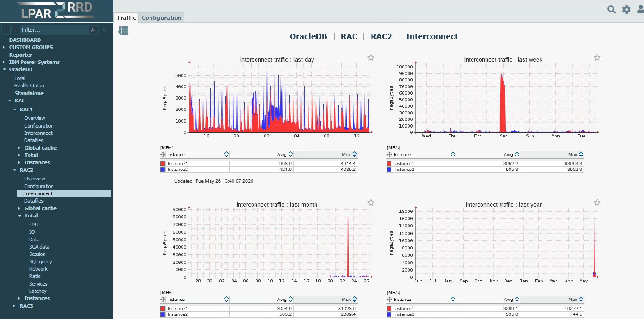This screenshot has height=319, width=644.
Task: Click the user account icon
Action: tap(641, 9)
